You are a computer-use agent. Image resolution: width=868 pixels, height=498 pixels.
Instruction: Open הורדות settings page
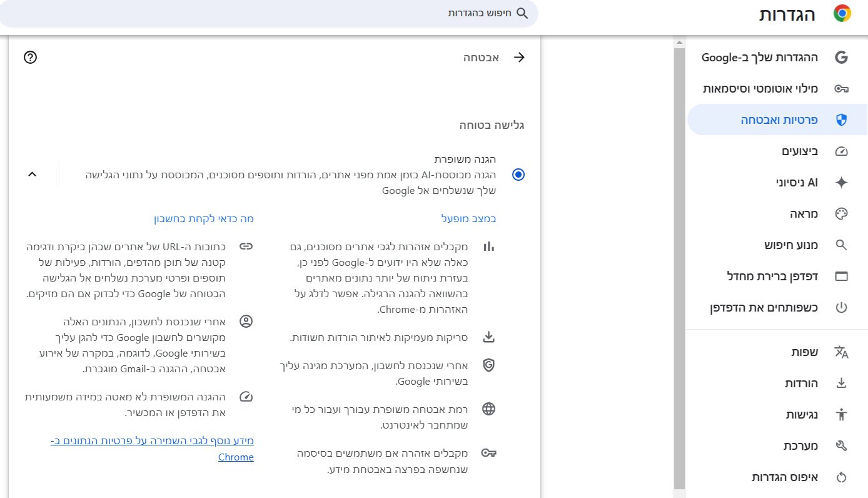[777, 383]
